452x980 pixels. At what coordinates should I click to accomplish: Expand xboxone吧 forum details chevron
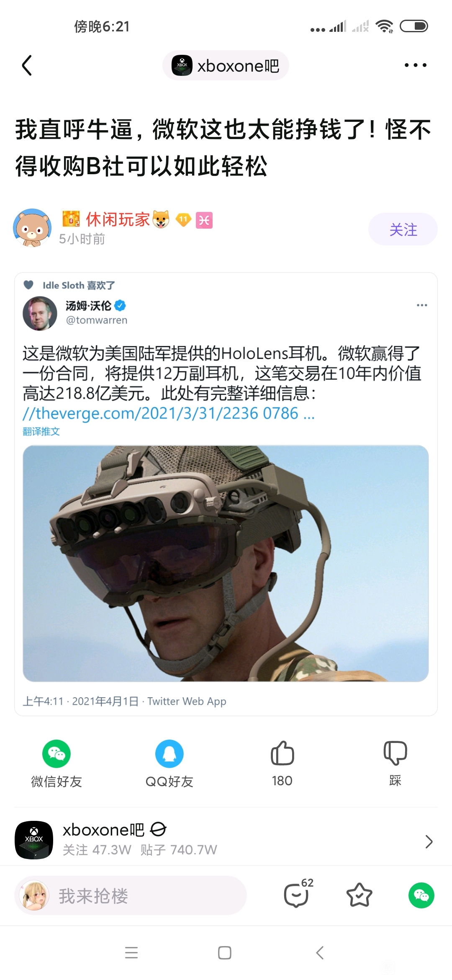coord(429,841)
